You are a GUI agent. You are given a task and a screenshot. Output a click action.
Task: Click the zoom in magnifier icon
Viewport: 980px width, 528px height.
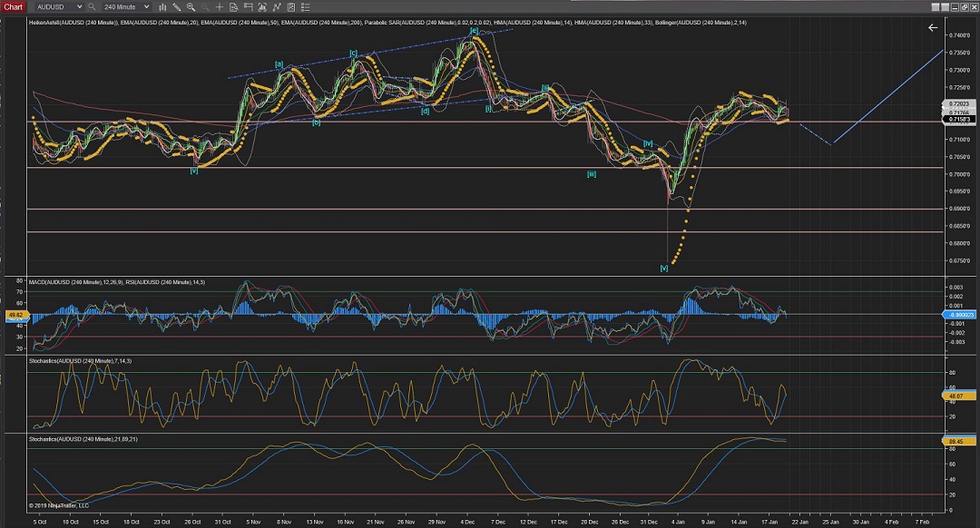(x=191, y=6)
